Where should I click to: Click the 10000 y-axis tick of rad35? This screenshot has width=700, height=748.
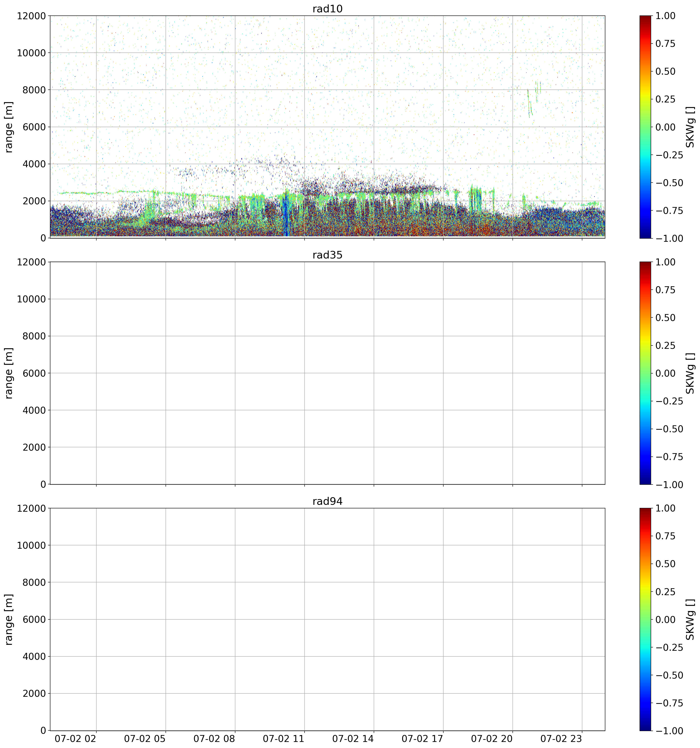click(31, 299)
